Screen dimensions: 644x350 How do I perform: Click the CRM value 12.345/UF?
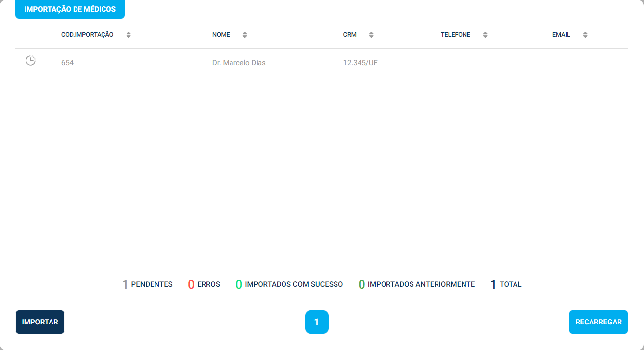click(x=360, y=63)
